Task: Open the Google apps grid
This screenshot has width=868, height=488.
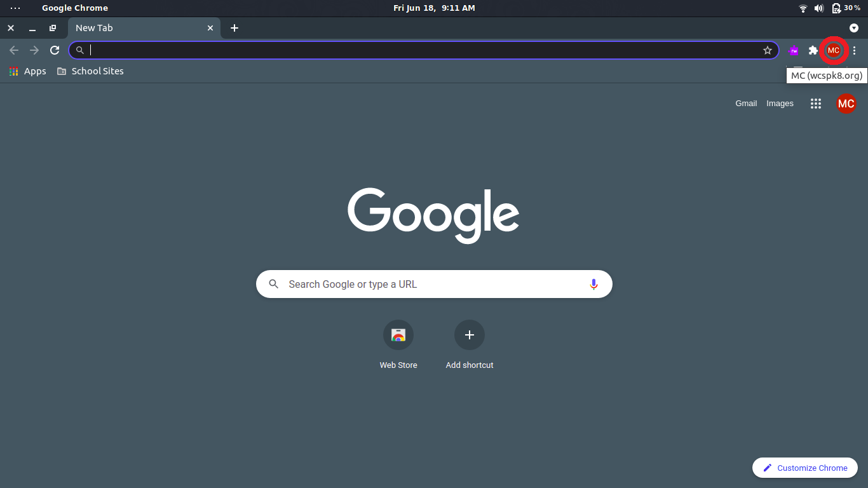Action: click(x=816, y=104)
